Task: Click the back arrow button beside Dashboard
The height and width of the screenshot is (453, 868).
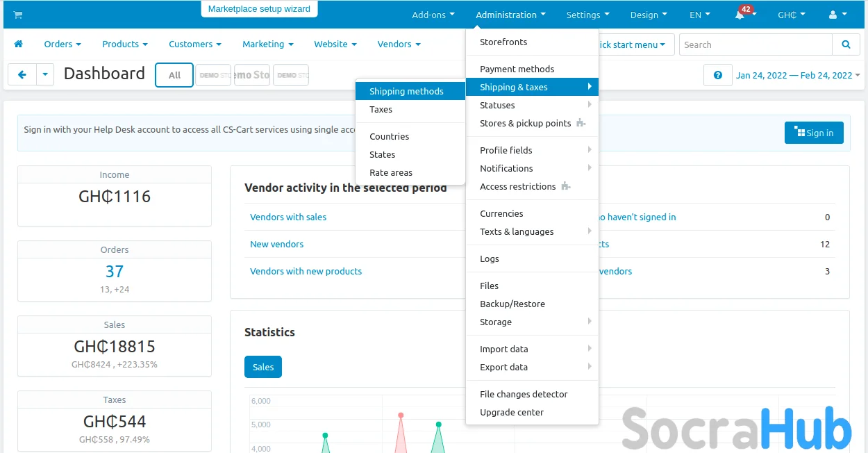Action: click(22, 75)
